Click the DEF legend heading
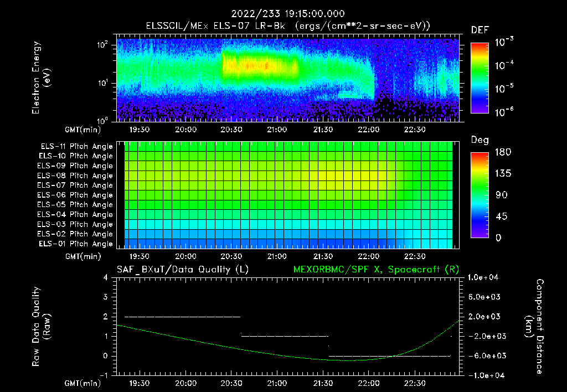This screenshot has height=392, width=567. pyautogui.click(x=480, y=30)
